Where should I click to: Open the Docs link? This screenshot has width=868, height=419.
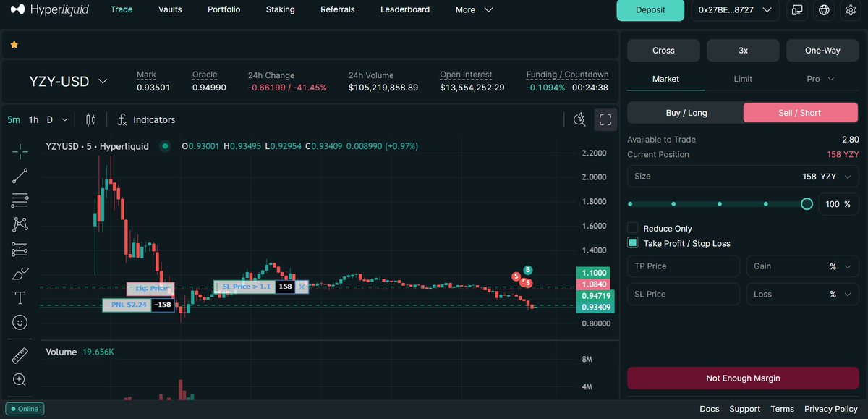point(709,409)
